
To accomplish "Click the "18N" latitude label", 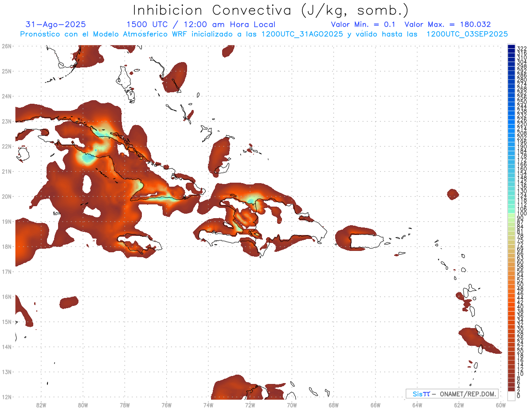I will [x=7, y=247].
